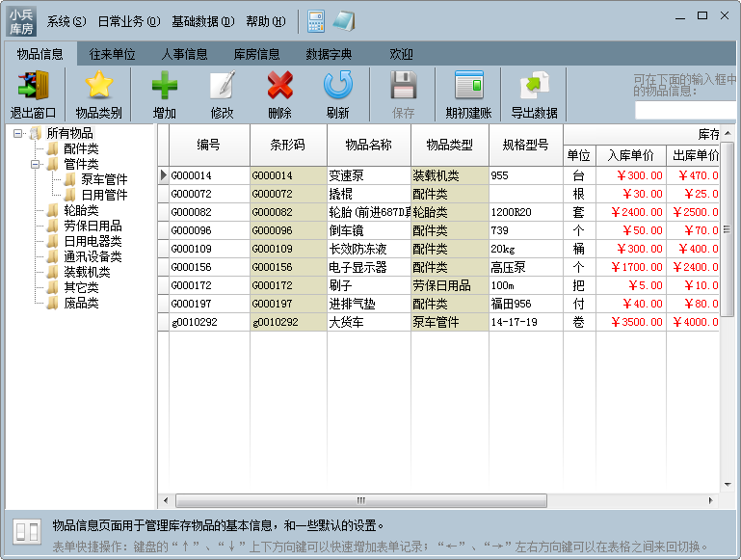741x560 pixels.
Task: Select 装载机类 in the tree
Action: [87, 272]
